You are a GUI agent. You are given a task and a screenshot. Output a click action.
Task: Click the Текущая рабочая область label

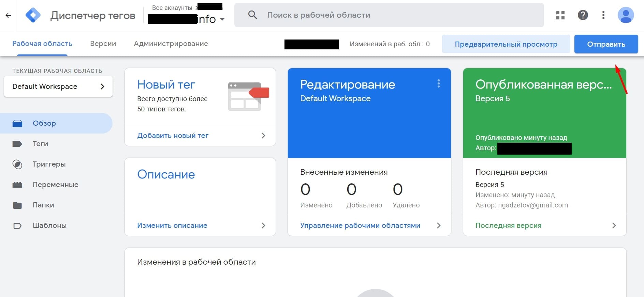[57, 71]
